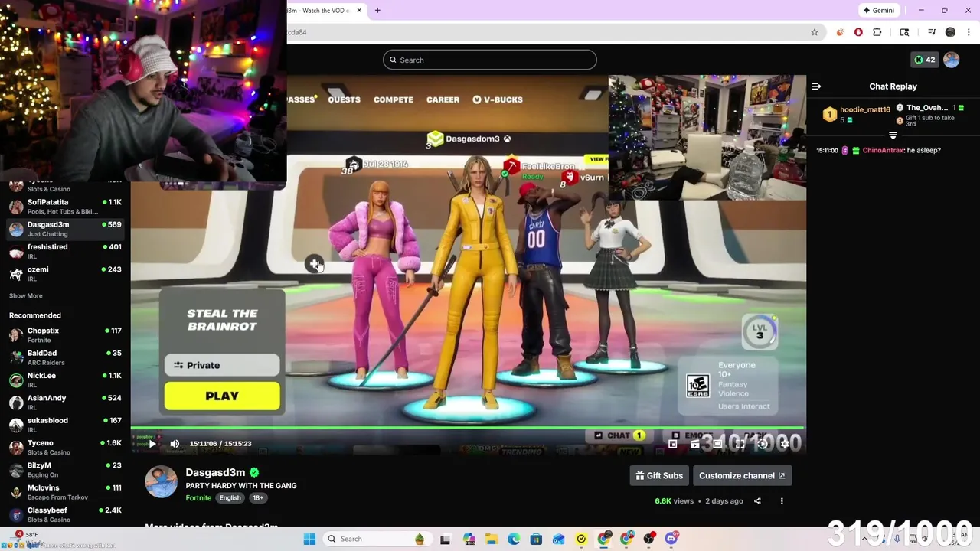Click the English language tag

coord(230,498)
